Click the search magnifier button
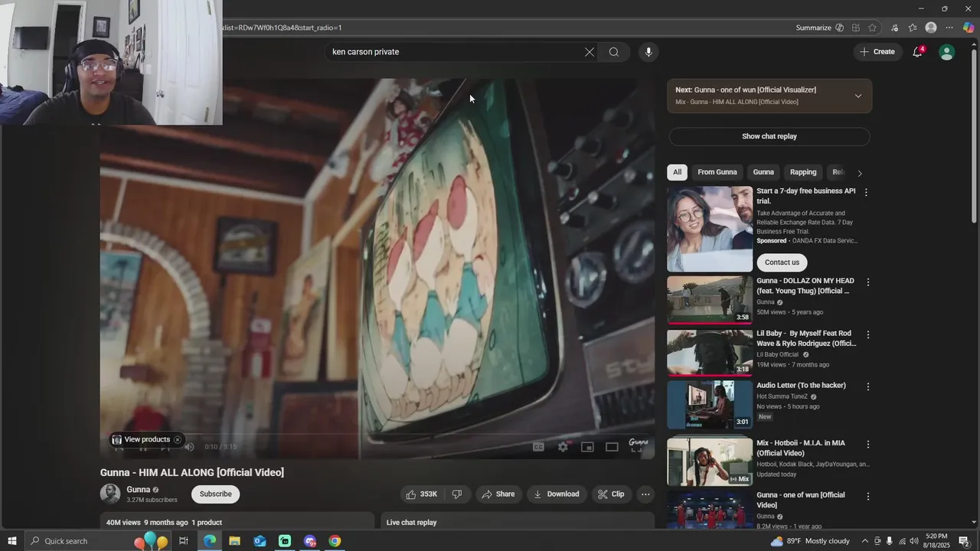Viewport: 980px width, 551px height. click(614, 52)
